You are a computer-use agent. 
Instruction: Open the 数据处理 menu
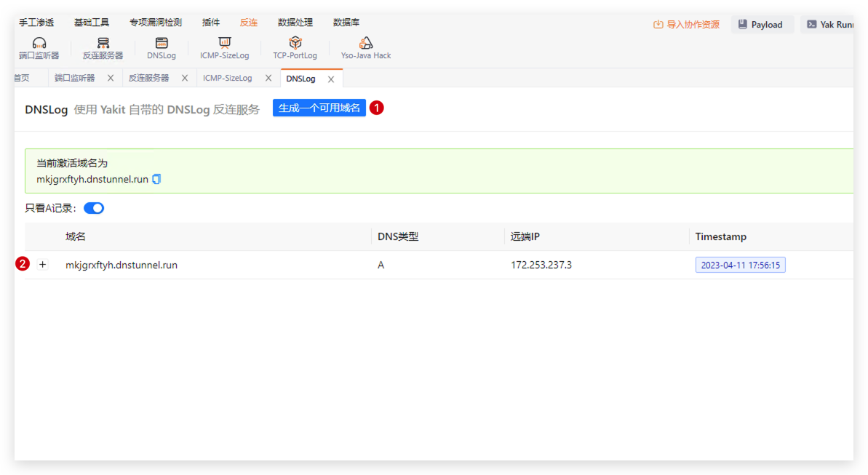[x=295, y=23]
